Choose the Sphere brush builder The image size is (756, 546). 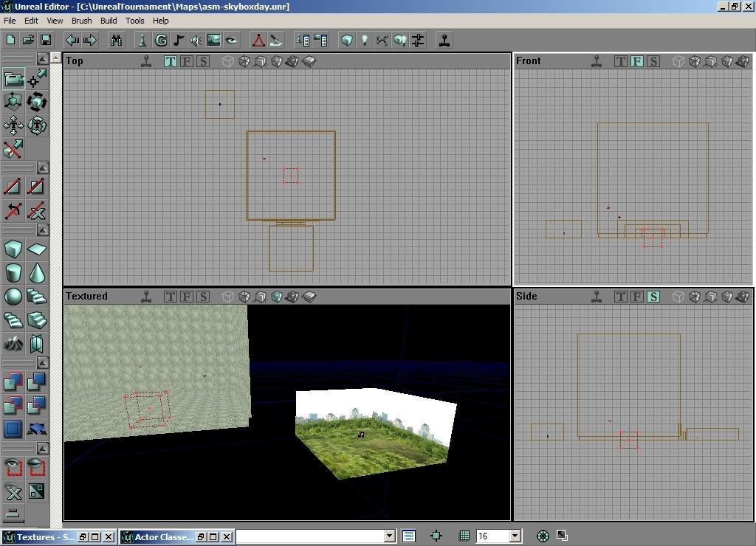[13, 297]
